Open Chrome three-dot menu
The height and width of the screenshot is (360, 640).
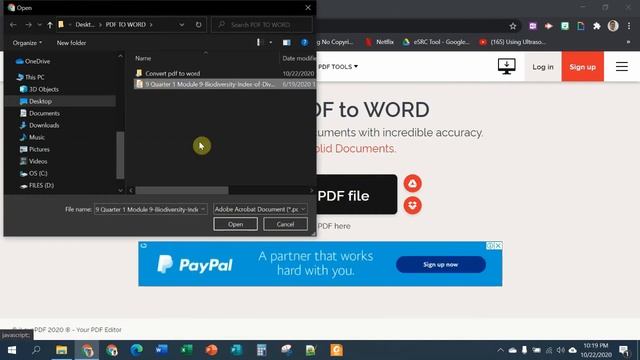[x=629, y=26]
